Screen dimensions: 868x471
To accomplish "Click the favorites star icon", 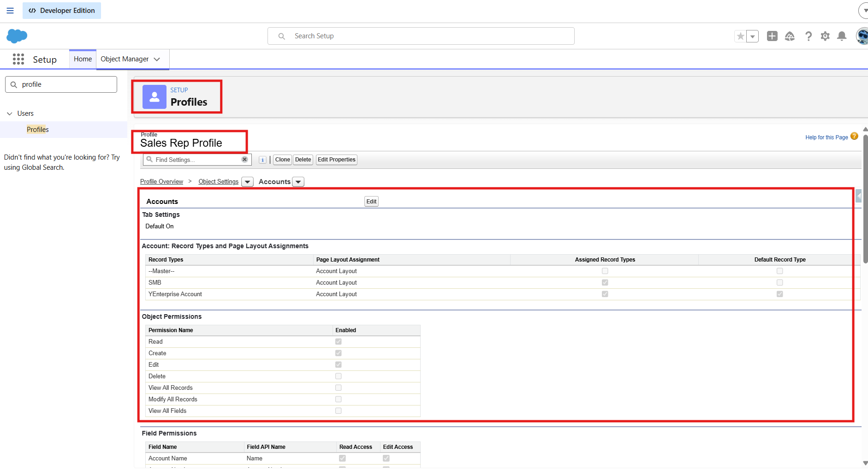I will pos(740,36).
